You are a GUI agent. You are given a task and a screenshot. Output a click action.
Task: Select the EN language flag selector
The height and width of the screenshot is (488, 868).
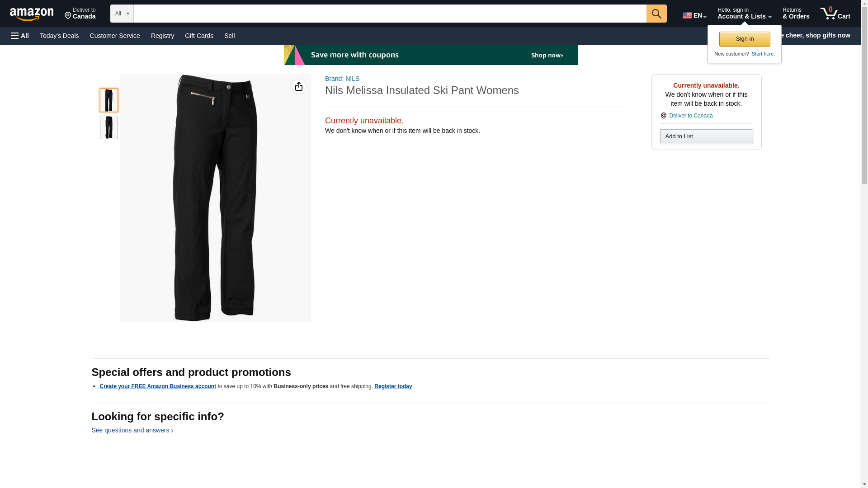(694, 15)
